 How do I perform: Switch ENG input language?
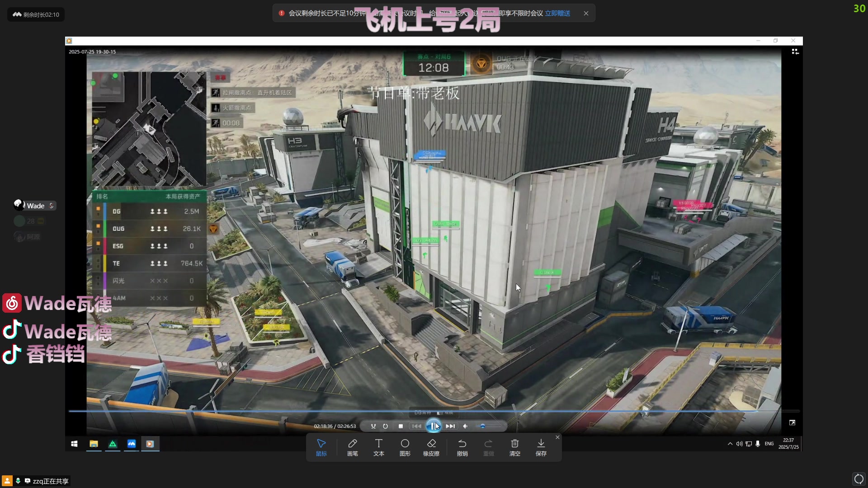coord(769,444)
